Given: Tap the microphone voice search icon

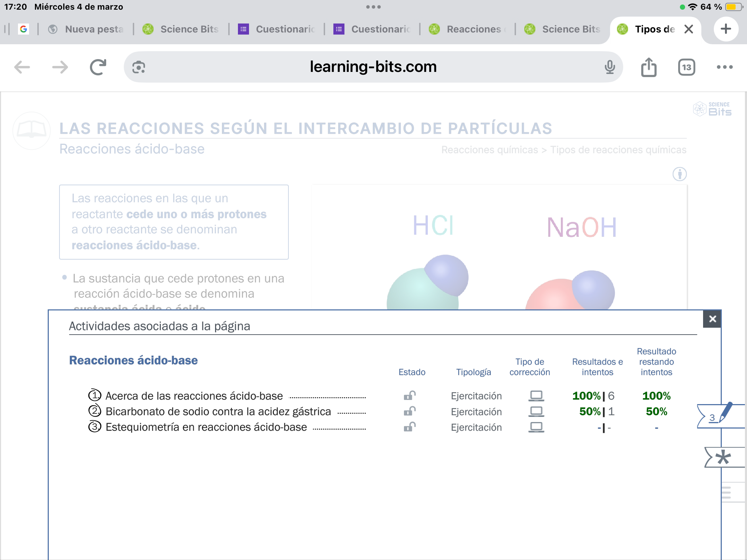Looking at the screenshot, I should click(610, 67).
